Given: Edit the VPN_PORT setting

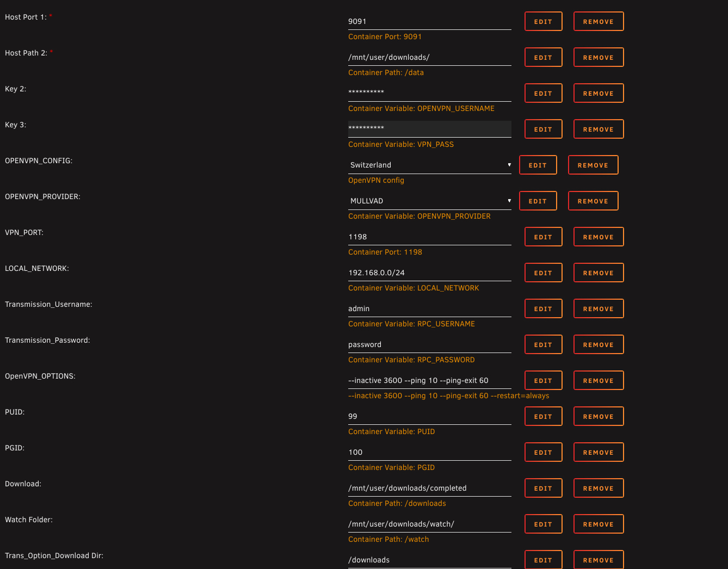Looking at the screenshot, I should (x=542, y=237).
